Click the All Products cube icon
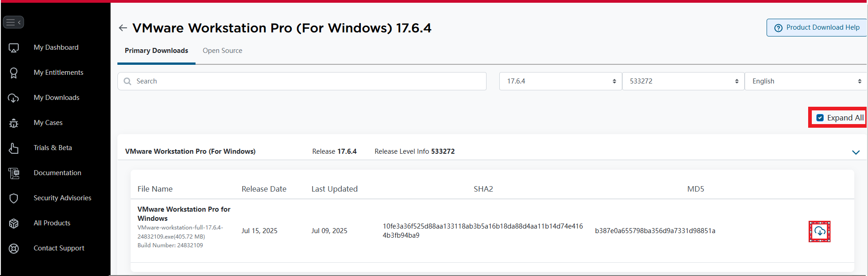The width and height of the screenshot is (868, 276). pyautogui.click(x=14, y=224)
